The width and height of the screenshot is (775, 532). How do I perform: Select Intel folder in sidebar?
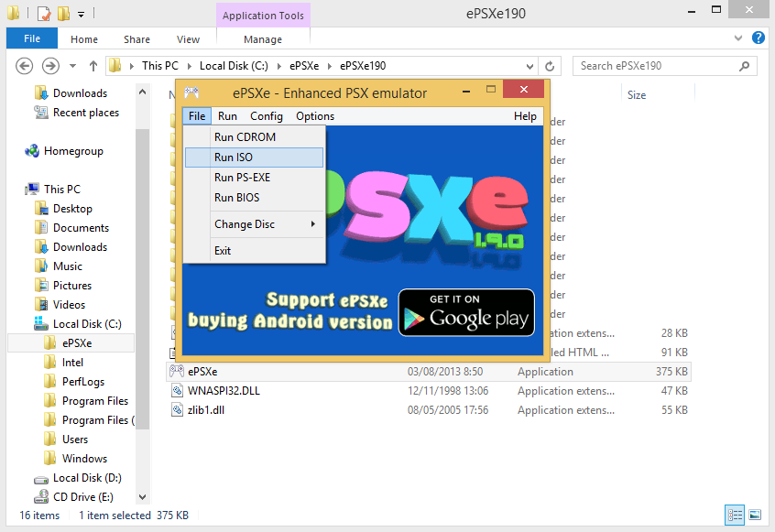(x=72, y=363)
